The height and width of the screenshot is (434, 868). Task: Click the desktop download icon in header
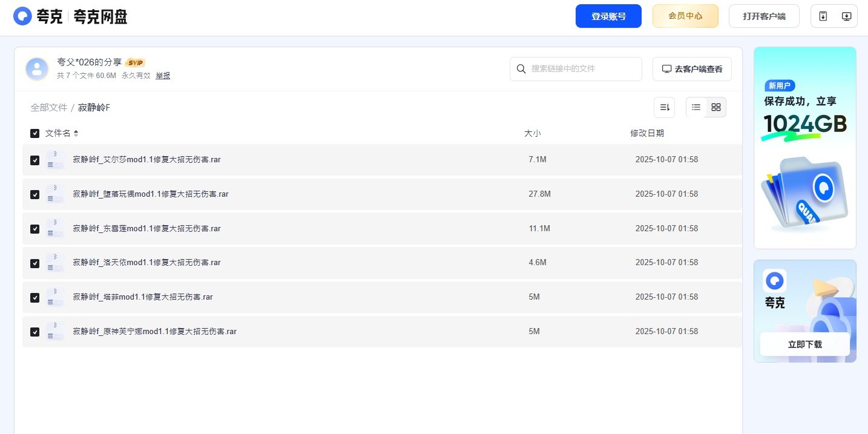tap(846, 16)
